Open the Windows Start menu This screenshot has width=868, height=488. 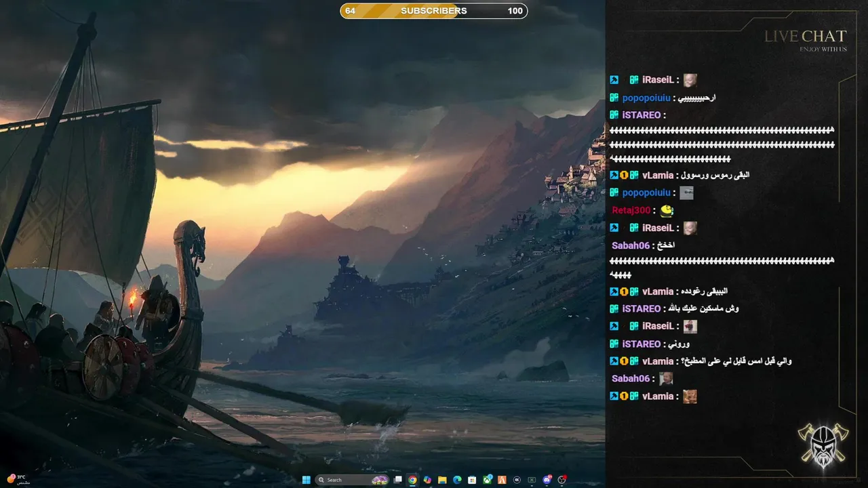(x=306, y=480)
